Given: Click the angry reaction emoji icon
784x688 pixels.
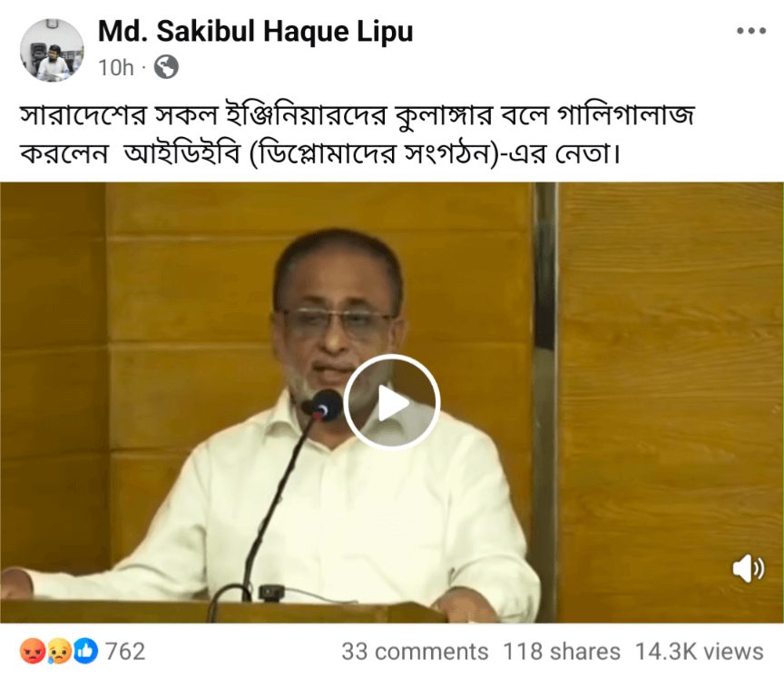Looking at the screenshot, I should 33,652.
